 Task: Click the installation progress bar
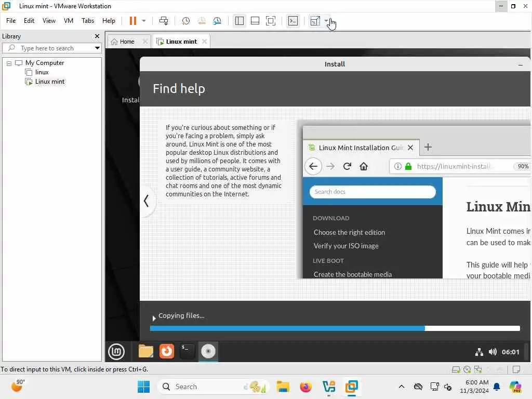pos(335,328)
